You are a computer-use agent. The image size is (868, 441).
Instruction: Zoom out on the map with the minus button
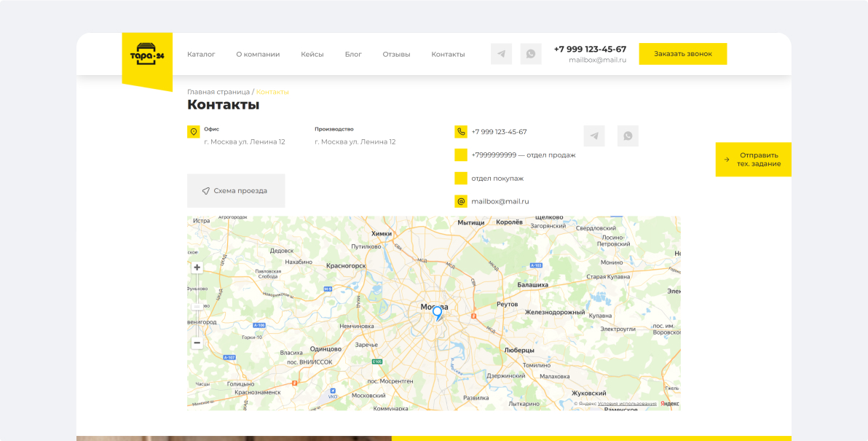pyautogui.click(x=197, y=342)
